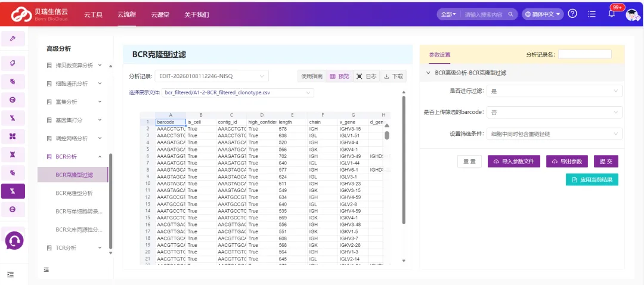Click the 预览 preview table button
The height and width of the screenshot is (285, 644).
(339, 76)
